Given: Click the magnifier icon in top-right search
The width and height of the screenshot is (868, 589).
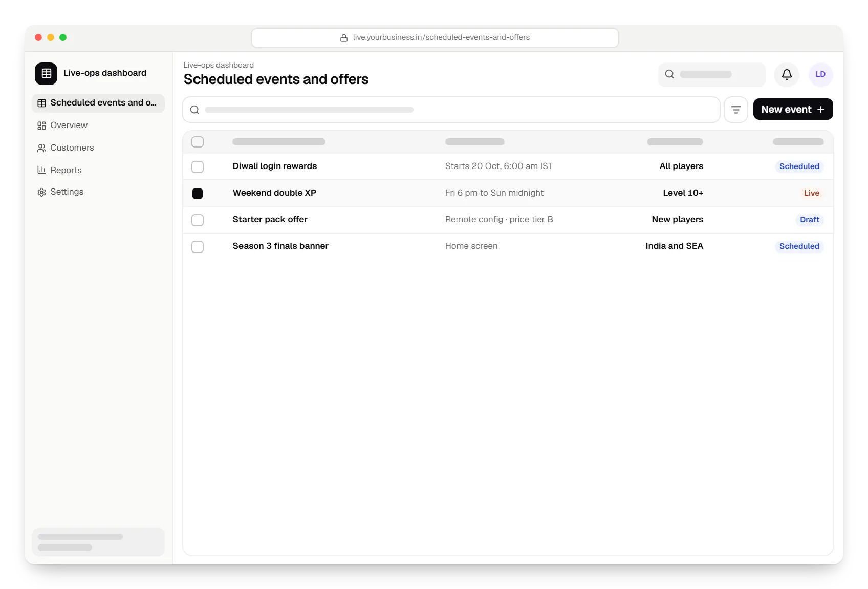Looking at the screenshot, I should [x=669, y=74].
